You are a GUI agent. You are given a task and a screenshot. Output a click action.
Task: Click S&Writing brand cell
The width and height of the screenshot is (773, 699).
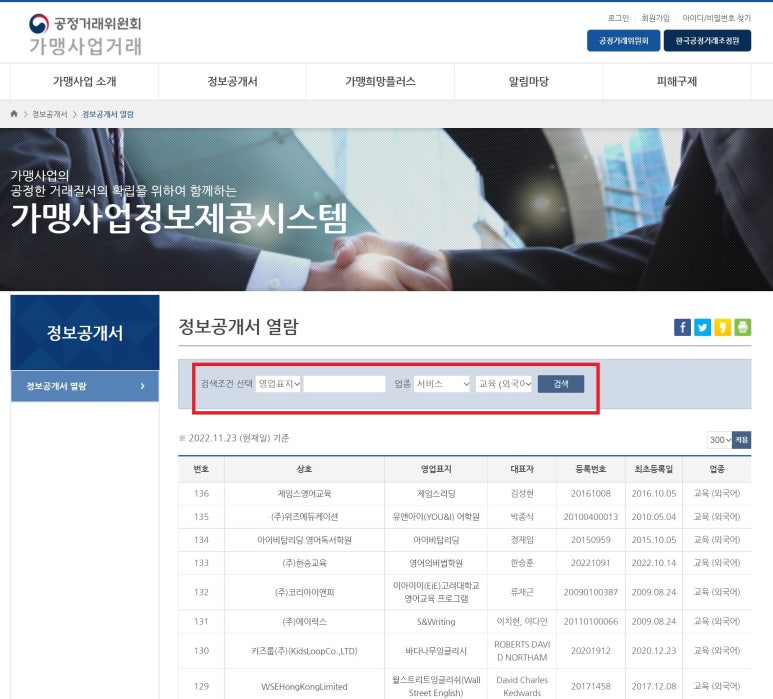click(x=436, y=622)
